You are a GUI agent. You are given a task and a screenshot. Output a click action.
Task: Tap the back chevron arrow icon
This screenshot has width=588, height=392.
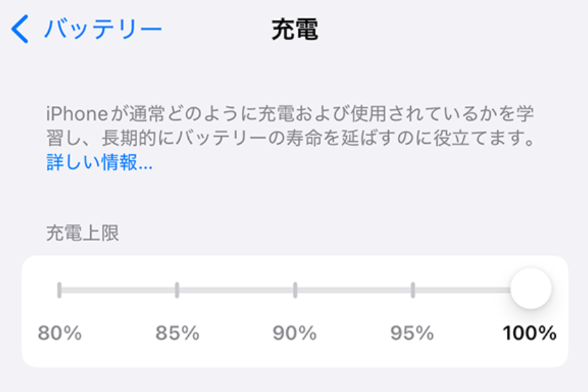pos(21,30)
